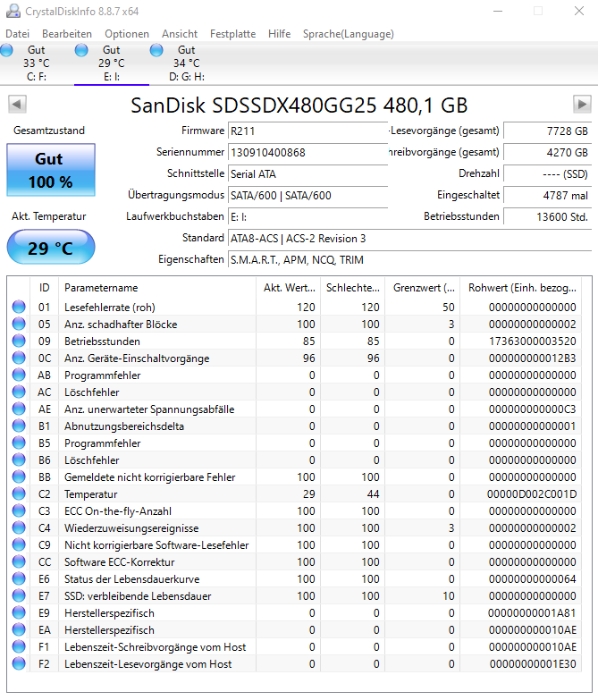Click the CrystalDiskInfo title bar icon

[13, 11]
